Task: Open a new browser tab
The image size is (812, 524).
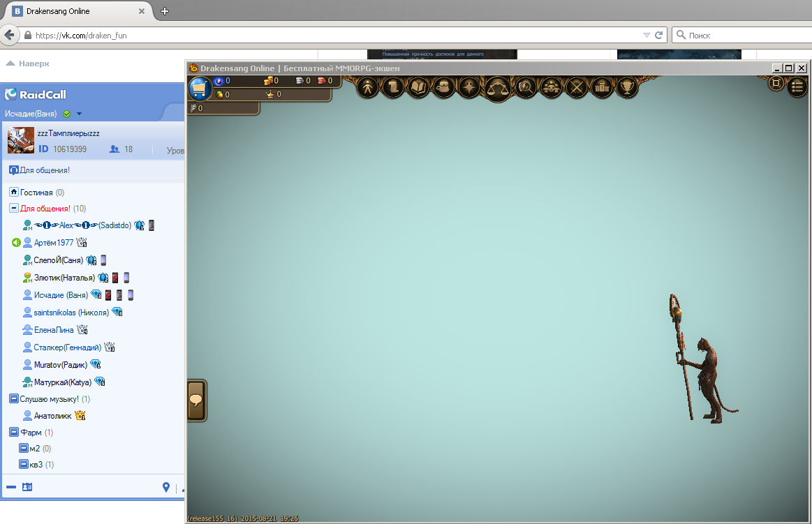Action: (x=165, y=11)
